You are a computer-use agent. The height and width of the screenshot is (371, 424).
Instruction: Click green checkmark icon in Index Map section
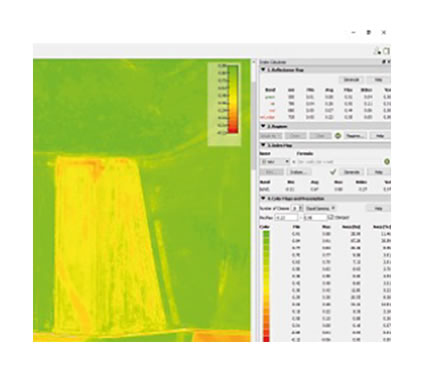(333, 172)
